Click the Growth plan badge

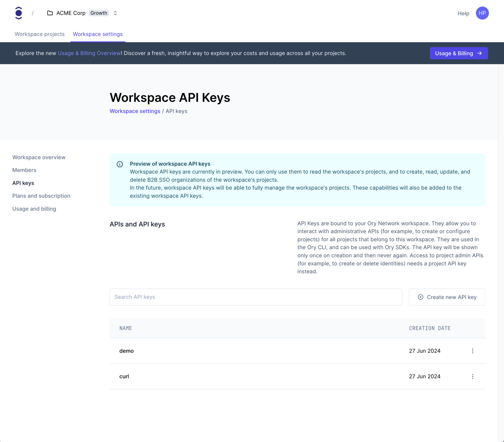coord(99,13)
